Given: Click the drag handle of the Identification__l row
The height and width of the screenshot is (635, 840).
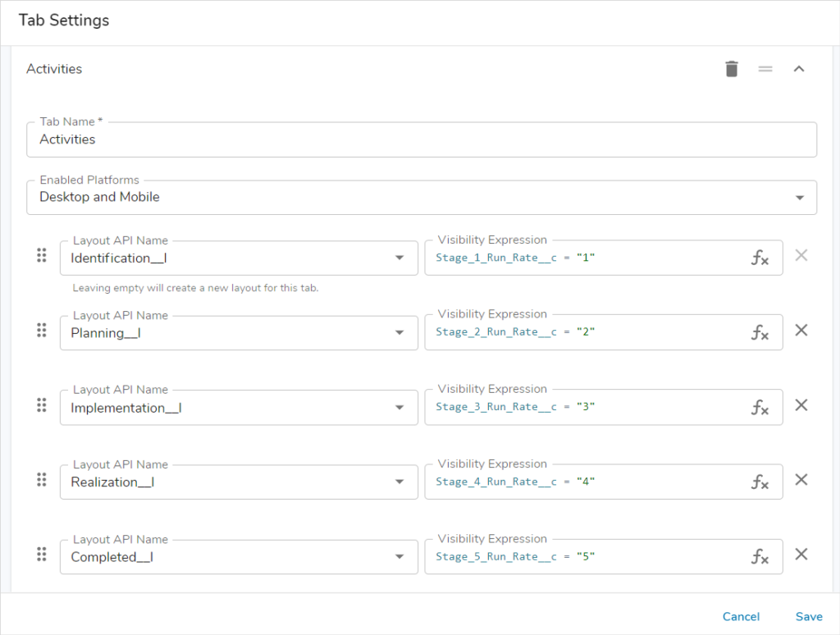Looking at the screenshot, I should click(42, 255).
